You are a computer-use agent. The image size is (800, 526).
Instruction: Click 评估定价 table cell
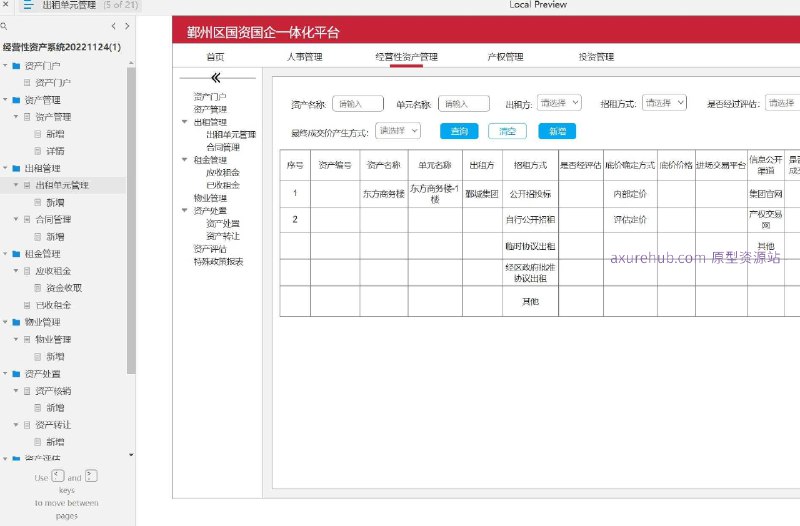[630, 220]
